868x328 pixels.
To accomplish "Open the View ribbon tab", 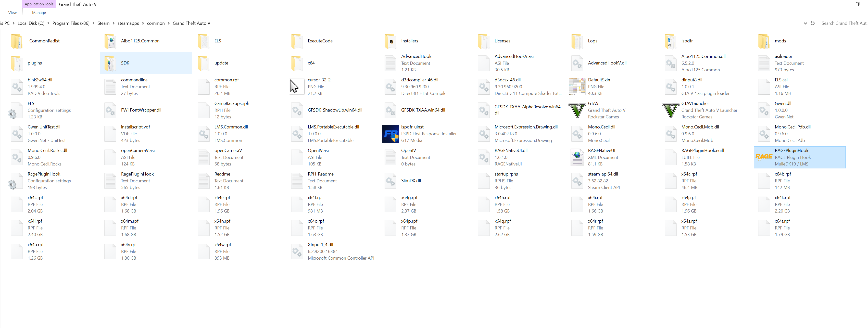I will click(x=13, y=13).
